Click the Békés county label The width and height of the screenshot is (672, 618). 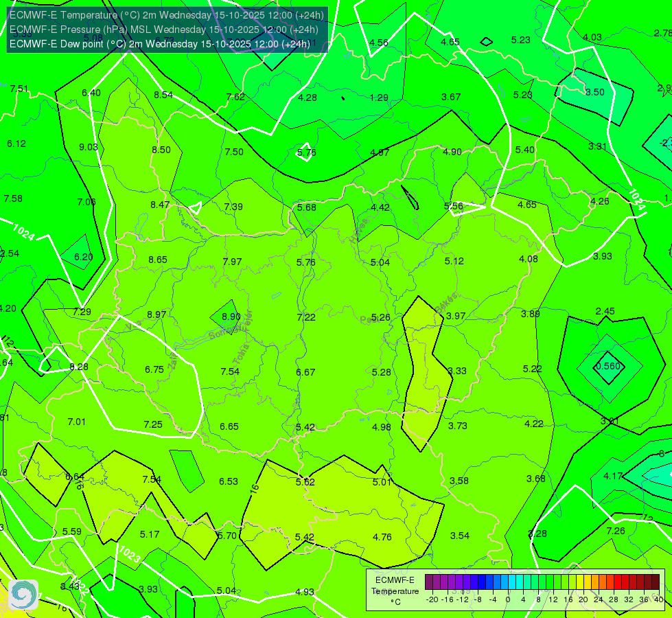[x=446, y=303]
